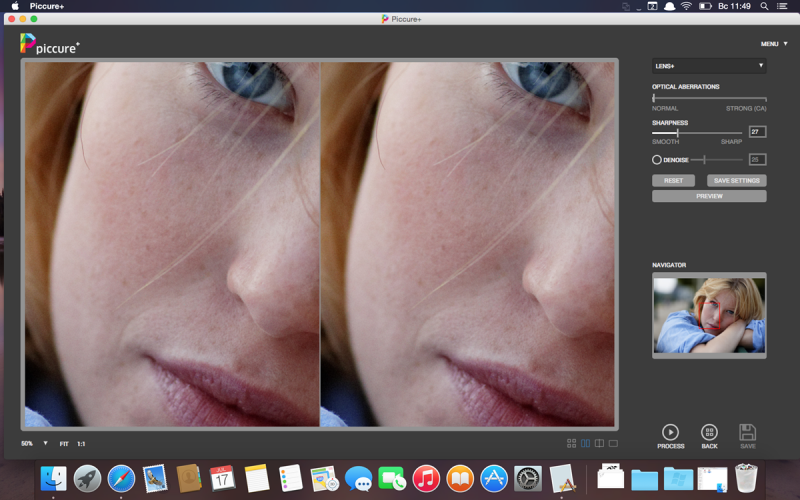Open the App Store from the Dock
800x500 pixels.
click(x=493, y=478)
